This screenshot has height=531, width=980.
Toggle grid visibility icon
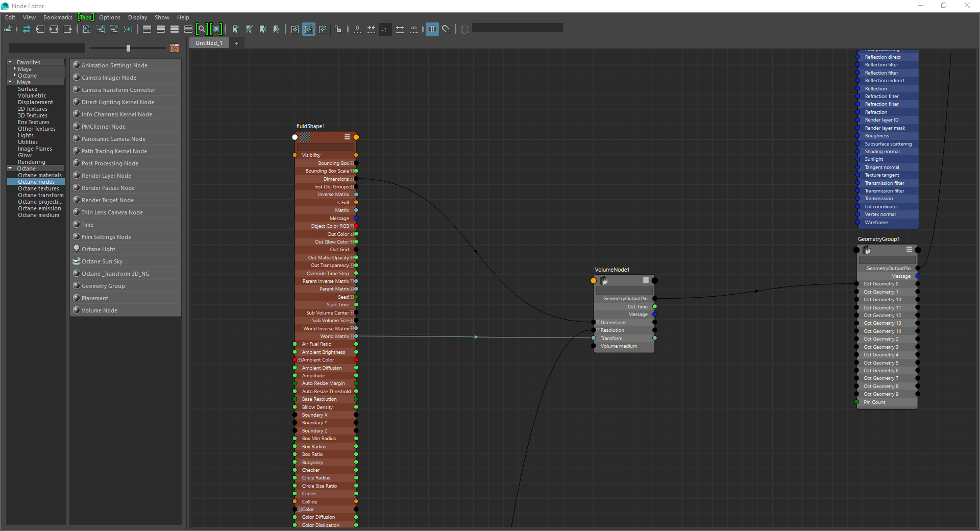click(x=432, y=29)
